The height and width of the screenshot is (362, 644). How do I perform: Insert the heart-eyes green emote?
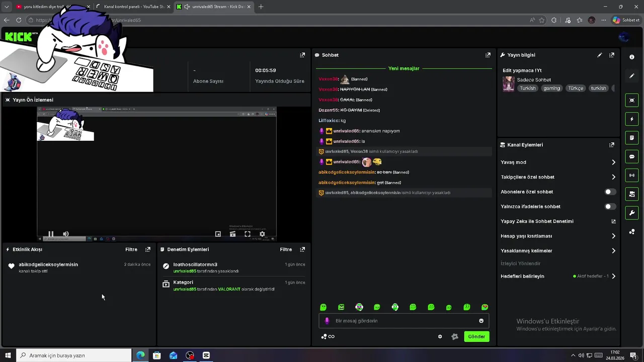click(x=485, y=307)
